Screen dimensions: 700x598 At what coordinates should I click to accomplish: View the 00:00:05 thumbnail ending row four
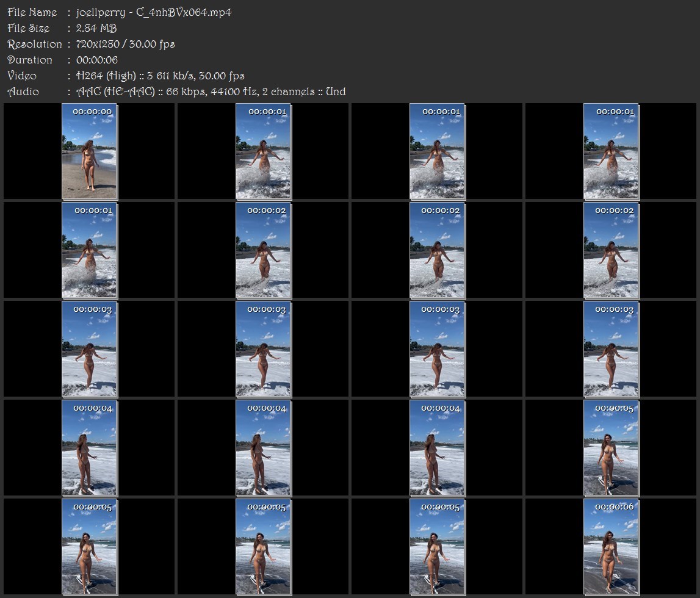pos(611,448)
